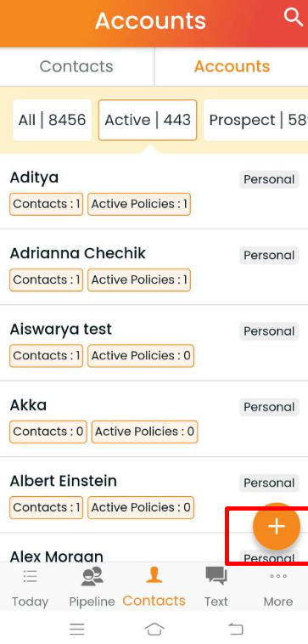Viewport: 308px width, 644px height.
Task: Open the Aditya account
Action: 154,191
